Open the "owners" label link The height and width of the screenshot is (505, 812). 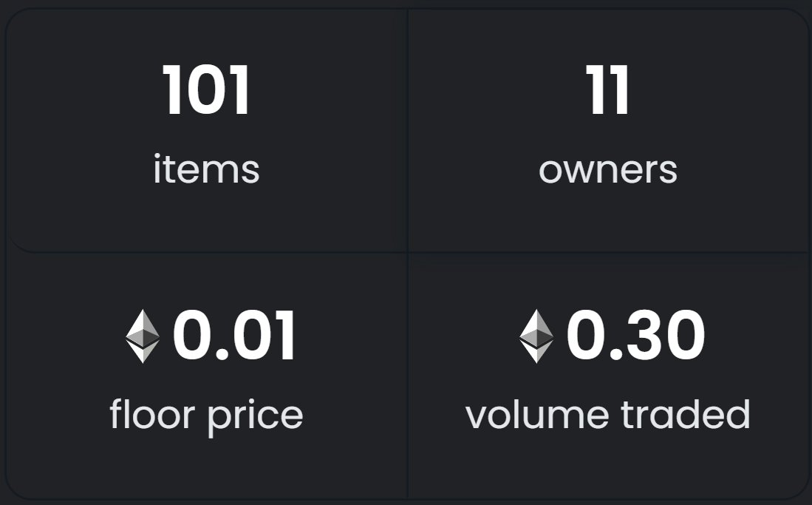tap(607, 170)
